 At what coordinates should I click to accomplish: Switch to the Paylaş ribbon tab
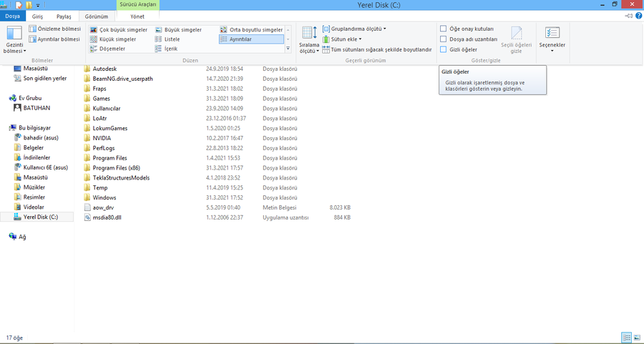[x=64, y=16]
